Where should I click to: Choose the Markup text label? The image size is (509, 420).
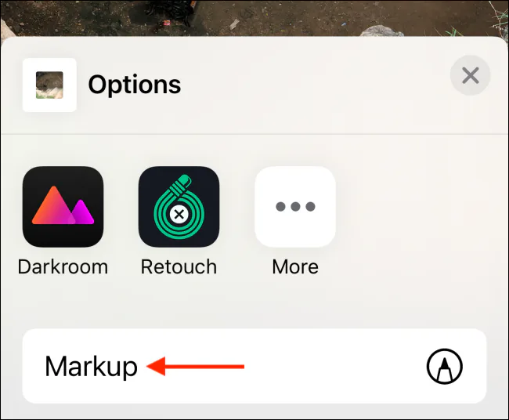91,367
